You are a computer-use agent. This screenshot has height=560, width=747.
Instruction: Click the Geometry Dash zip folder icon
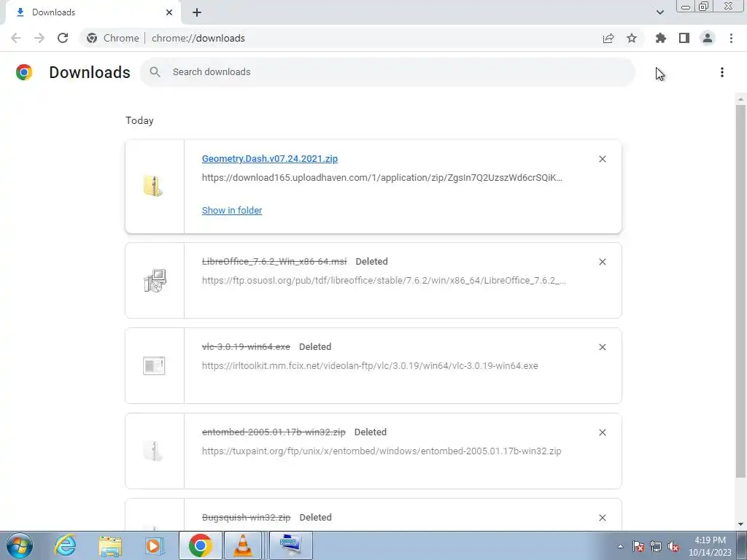pos(154,186)
